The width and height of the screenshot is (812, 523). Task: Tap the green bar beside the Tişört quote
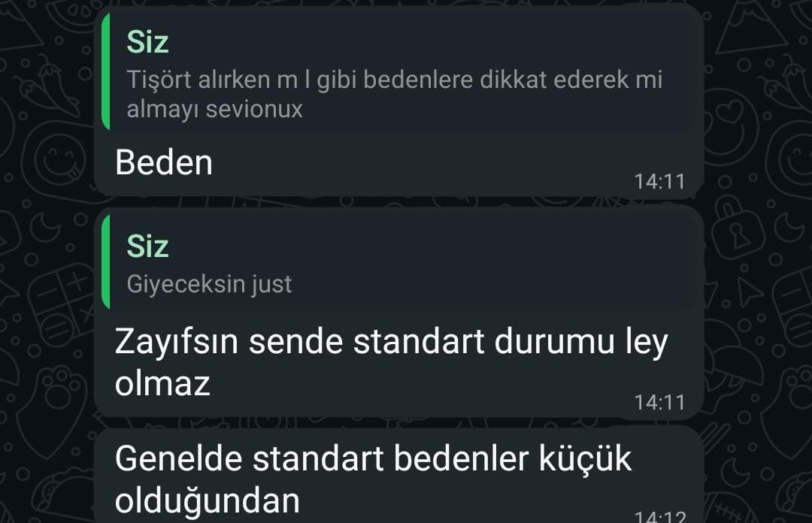(x=106, y=71)
